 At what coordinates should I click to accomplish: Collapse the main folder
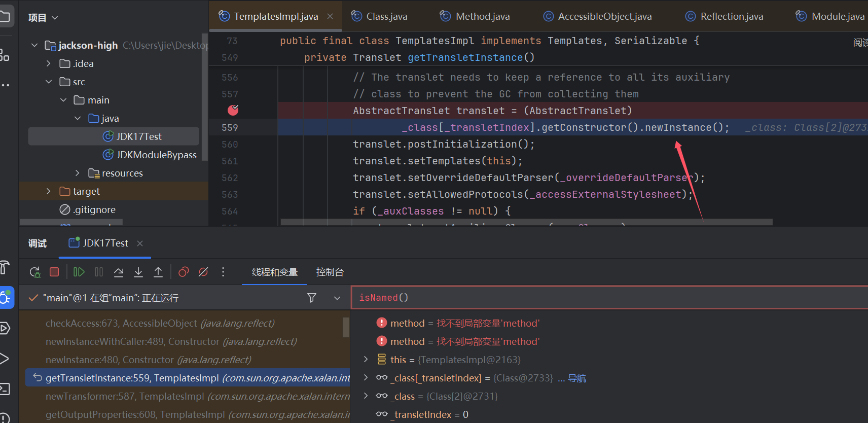63,100
